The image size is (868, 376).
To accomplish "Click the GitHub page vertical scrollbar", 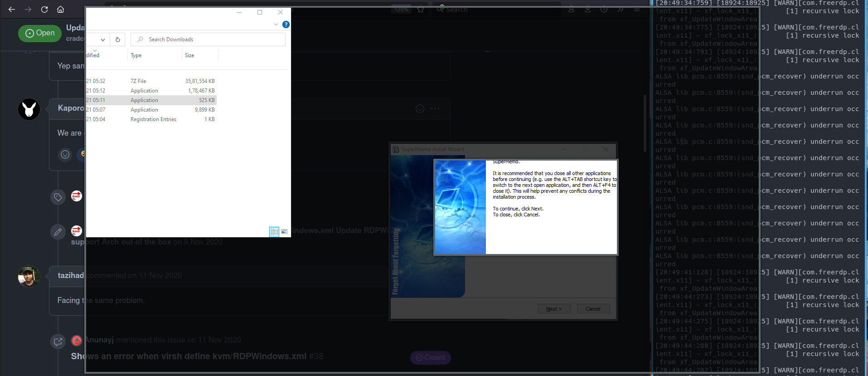I will point(645,123).
